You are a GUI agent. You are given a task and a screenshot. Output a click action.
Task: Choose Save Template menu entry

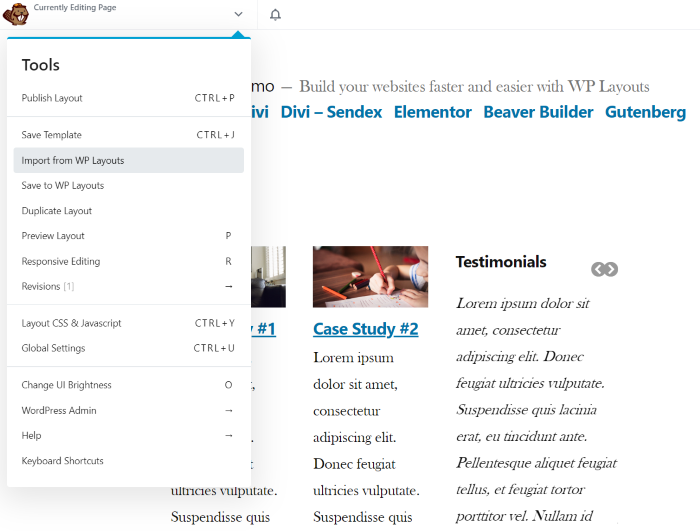pyautogui.click(x=129, y=135)
